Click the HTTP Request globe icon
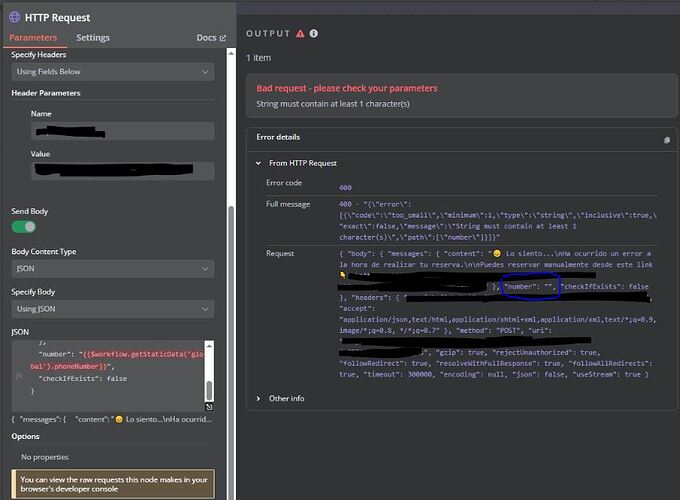 (15, 17)
